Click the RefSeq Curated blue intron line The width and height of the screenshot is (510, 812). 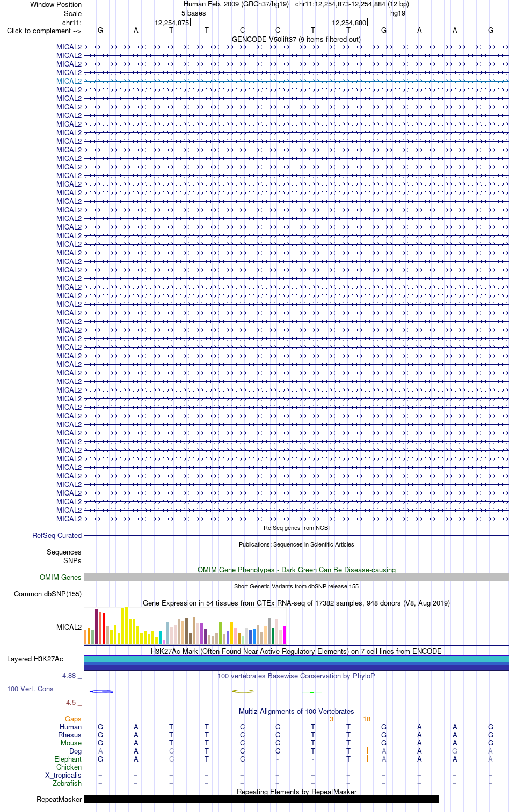point(296,535)
